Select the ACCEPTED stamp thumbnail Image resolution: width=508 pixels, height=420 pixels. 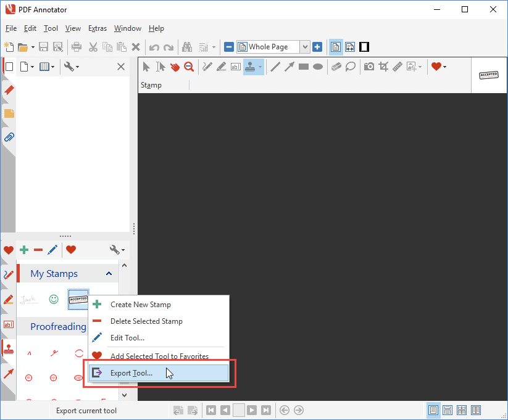[x=78, y=299]
